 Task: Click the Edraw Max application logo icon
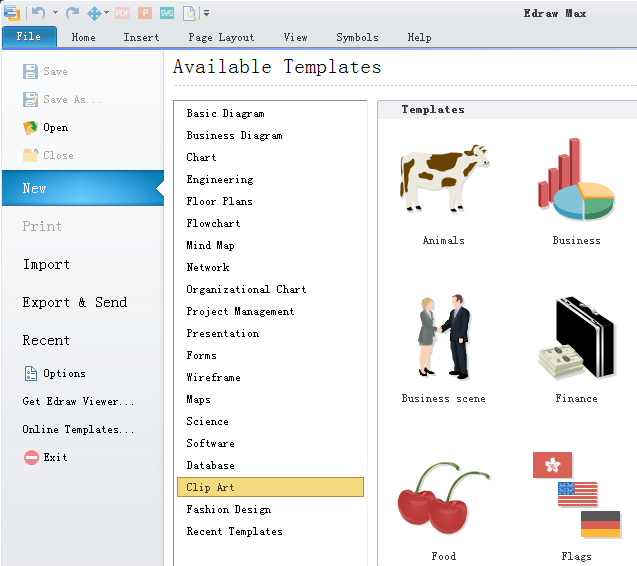tap(12, 13)
